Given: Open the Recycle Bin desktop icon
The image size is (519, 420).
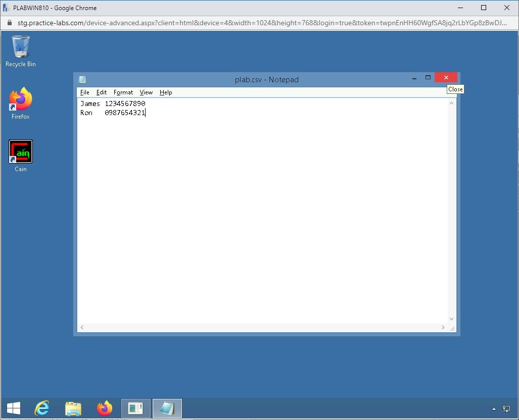Looking at the screenshot, I should (x=20, y=47).
